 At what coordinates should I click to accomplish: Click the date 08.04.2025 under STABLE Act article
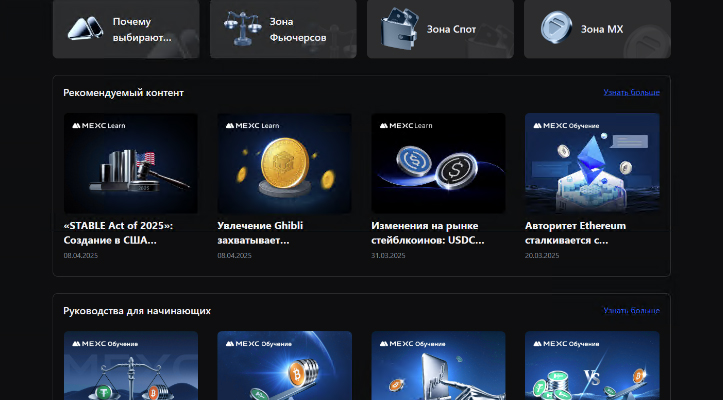point(81,256)
